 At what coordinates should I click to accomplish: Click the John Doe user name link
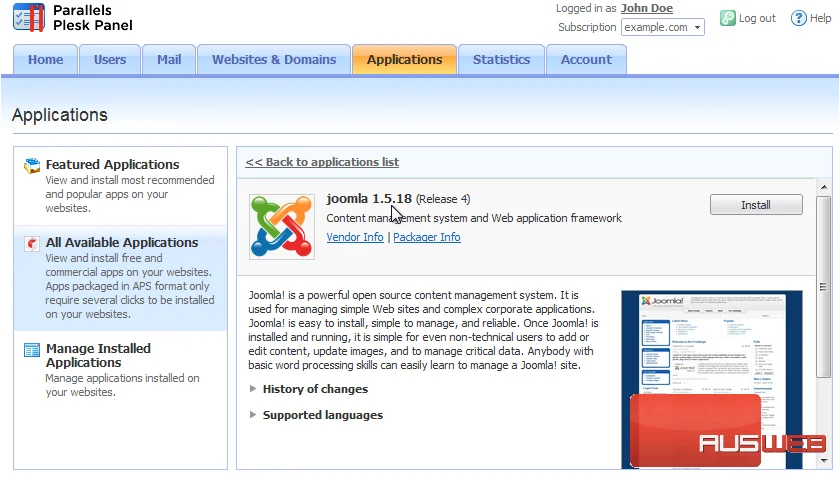click(x=647, y=8)
